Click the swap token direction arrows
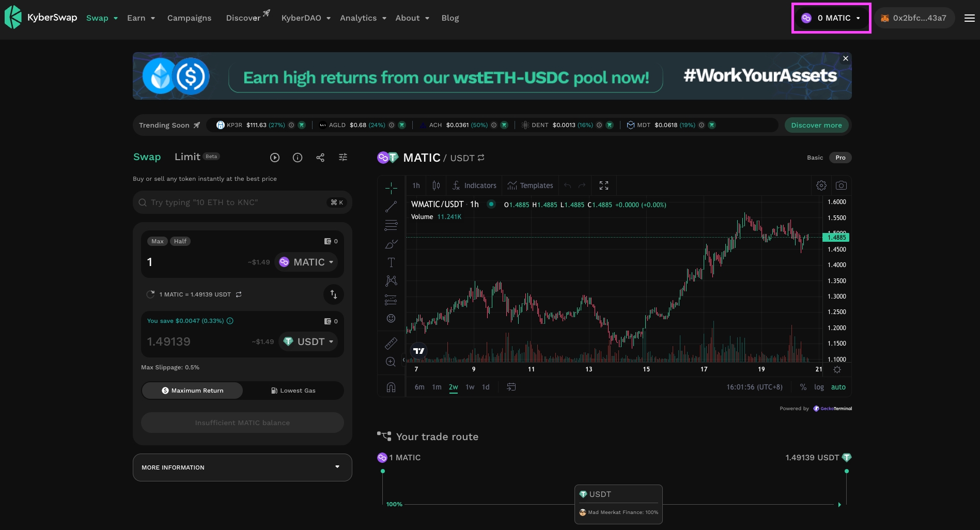Viewport: 980px width, 530px height. click(x=334, y=294)
